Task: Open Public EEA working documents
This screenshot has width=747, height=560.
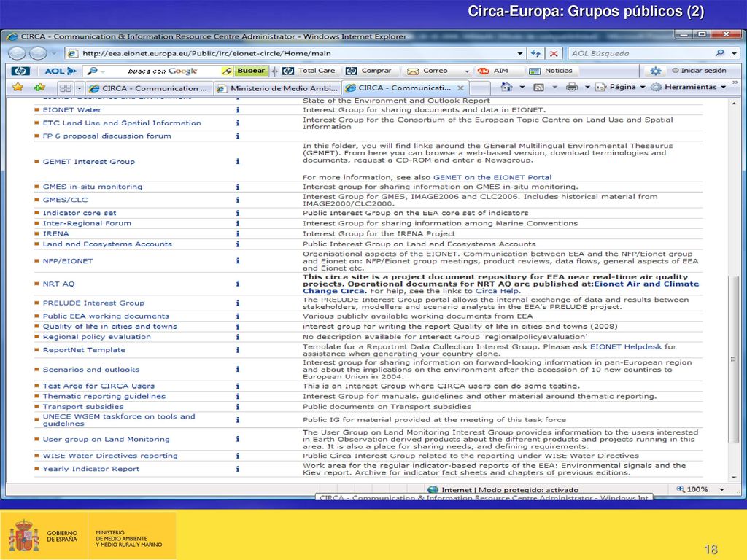Action: click(106, 316)
